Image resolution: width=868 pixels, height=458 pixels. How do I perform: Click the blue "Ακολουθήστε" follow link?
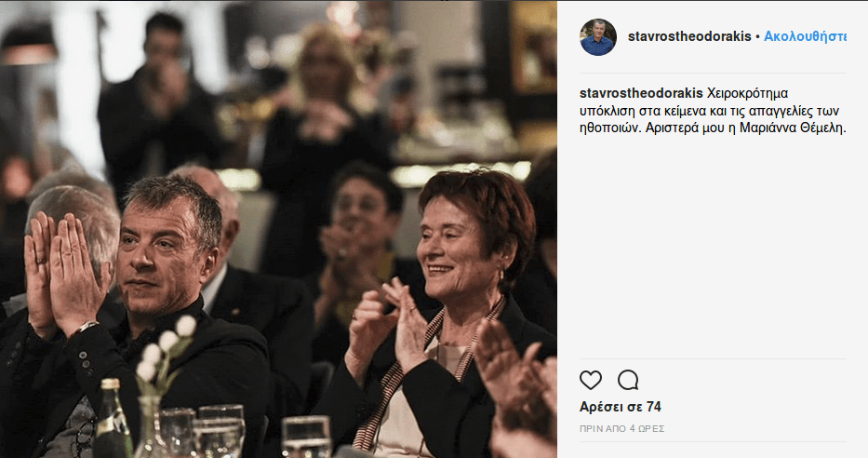click(x=805, y=36)
